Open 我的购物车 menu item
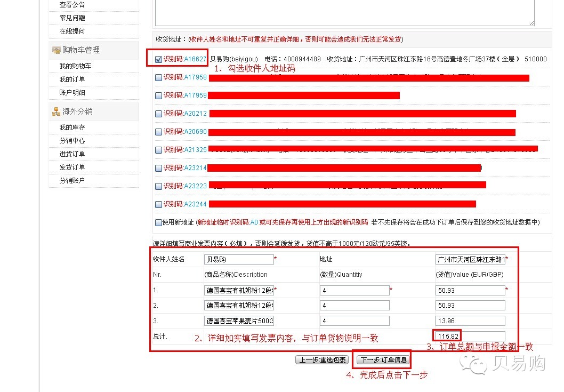 pos(75,66)
